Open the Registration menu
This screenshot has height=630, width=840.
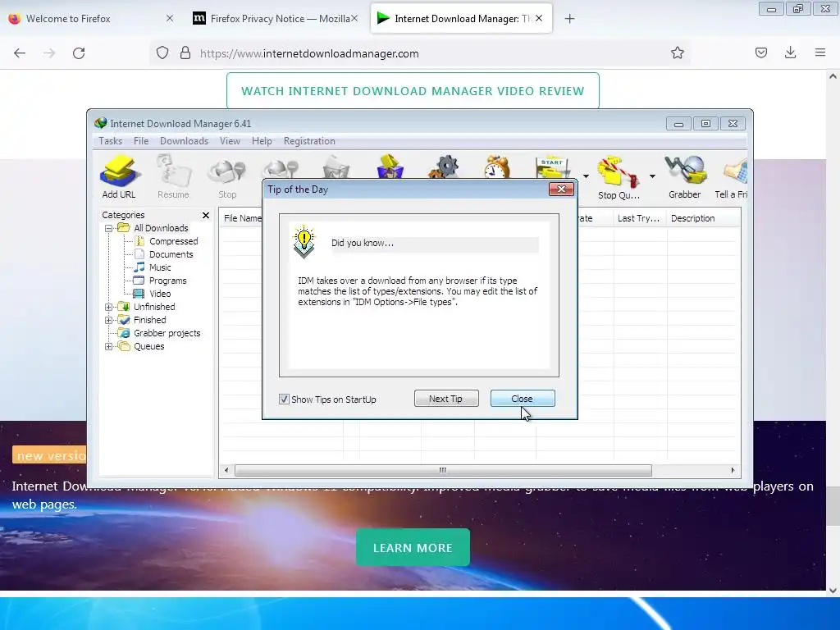coord(309,141)
